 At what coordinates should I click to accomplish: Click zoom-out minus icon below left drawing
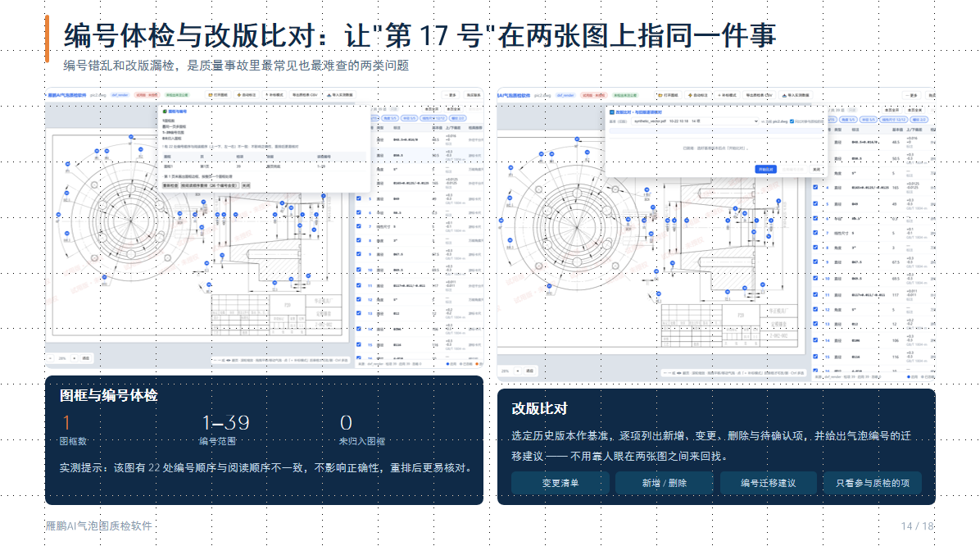click(51, 358)
